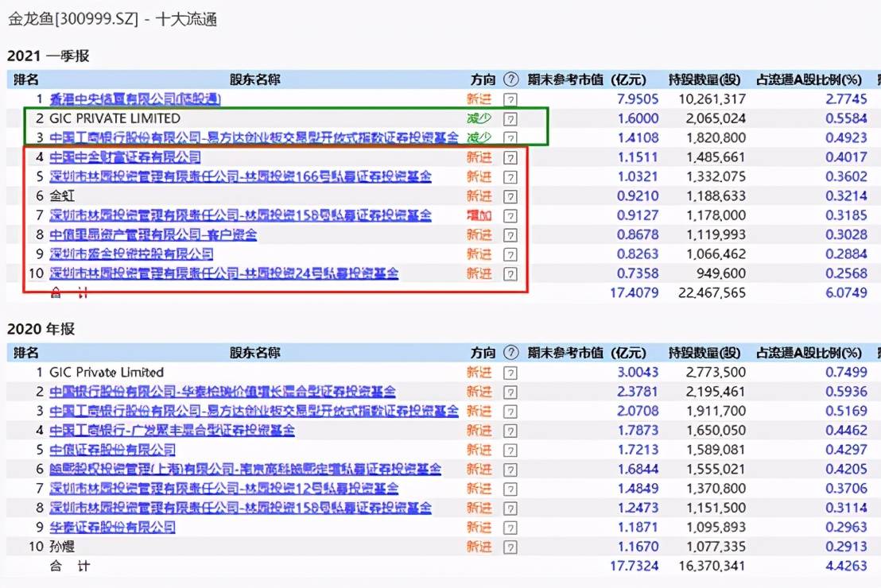Click the help box icon beside GIC Private Limited in 2020年报
This screenshot has width=881, height=588.
click(510, 373)
